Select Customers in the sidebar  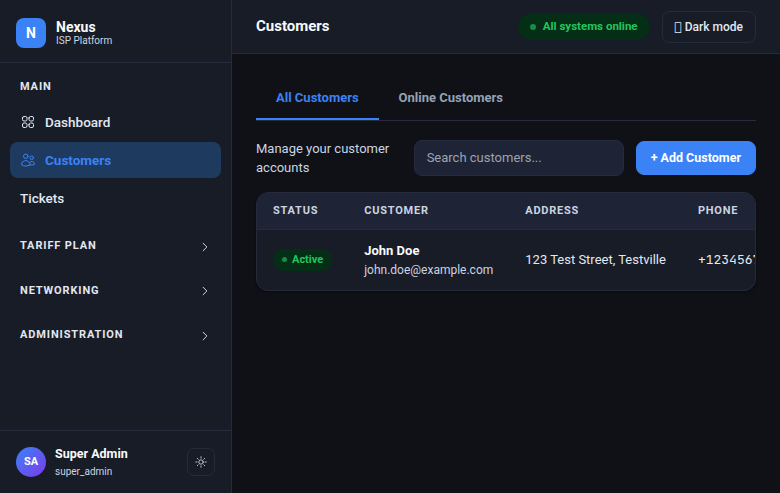click(x=115, y=160)
